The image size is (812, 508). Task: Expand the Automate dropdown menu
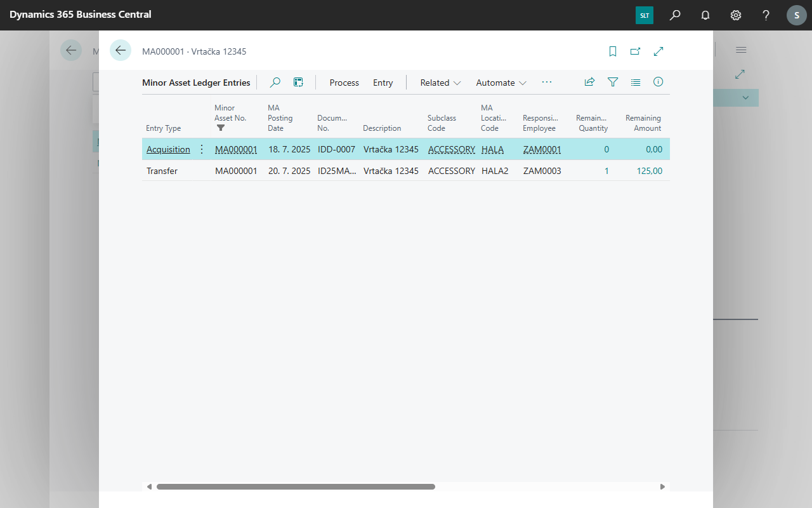[501, 83]
